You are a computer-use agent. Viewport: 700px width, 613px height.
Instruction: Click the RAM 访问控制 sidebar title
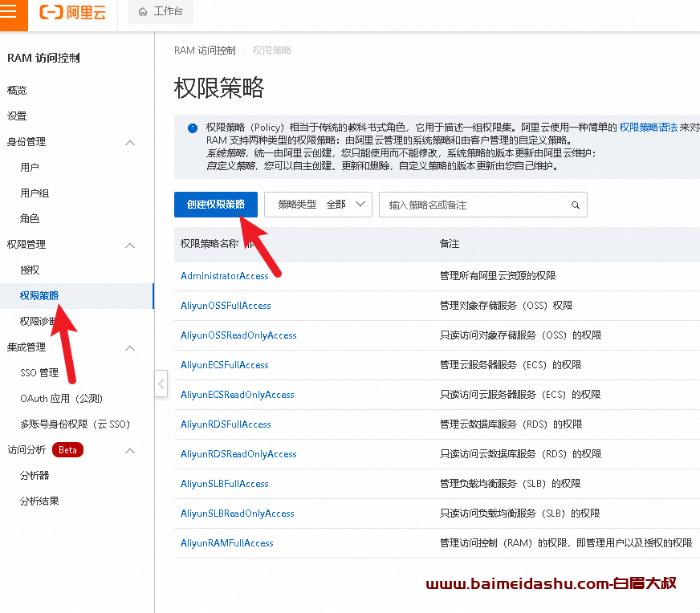pos(43,58)
